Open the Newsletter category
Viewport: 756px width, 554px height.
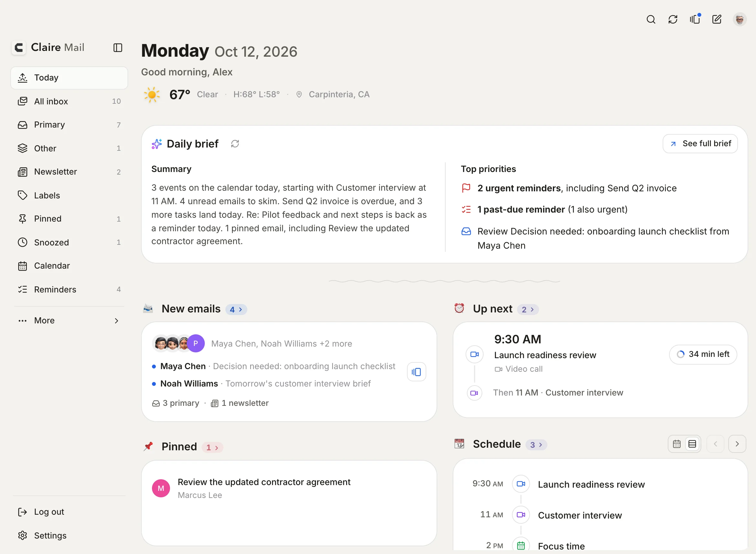coord(69,172)
